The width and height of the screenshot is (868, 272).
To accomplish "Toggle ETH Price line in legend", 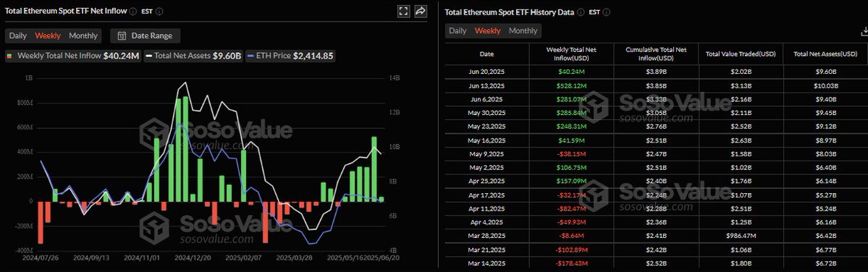I will (290, 55).
